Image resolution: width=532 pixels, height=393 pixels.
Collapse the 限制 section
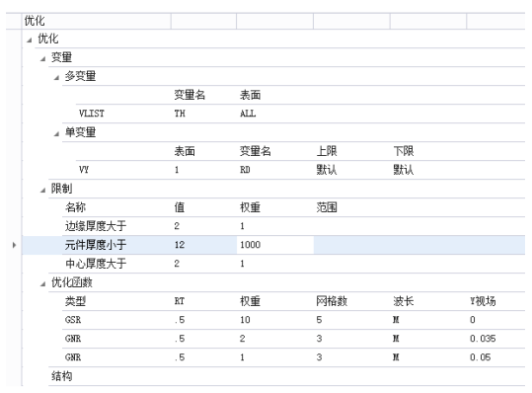(42, 190)
